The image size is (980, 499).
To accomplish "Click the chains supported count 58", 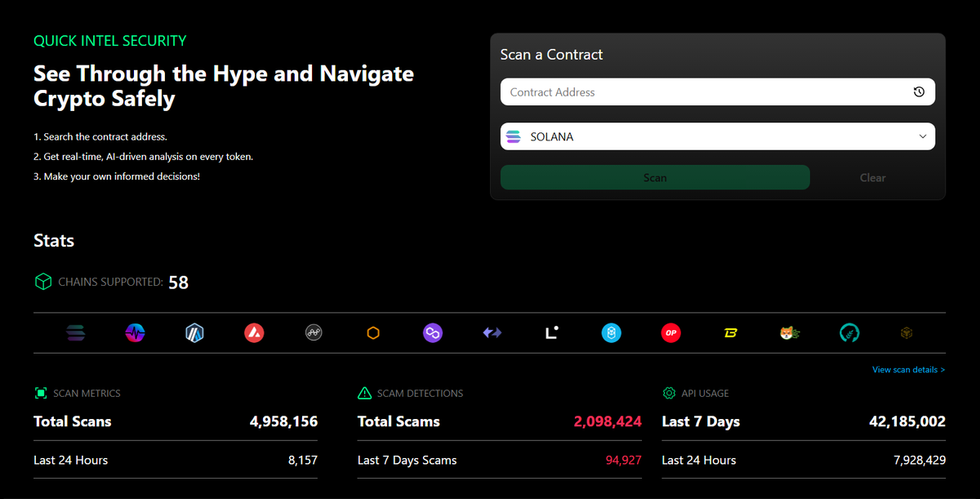I will (x=178, y=283).
